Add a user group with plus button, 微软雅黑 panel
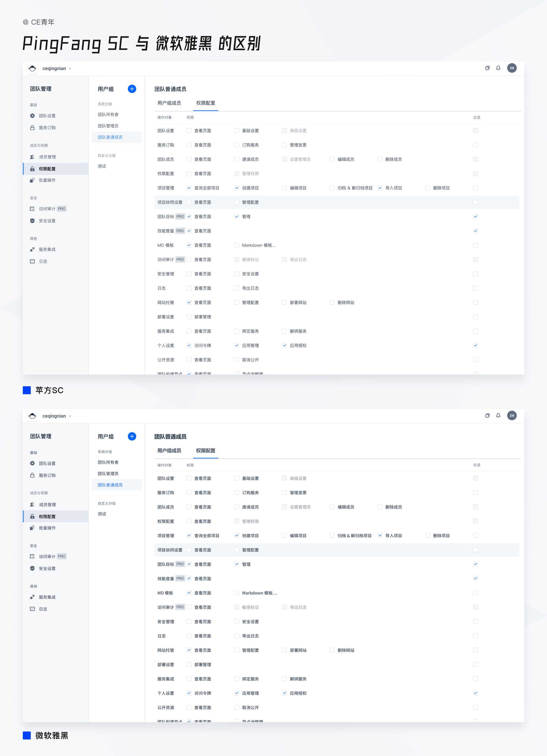 132,436
